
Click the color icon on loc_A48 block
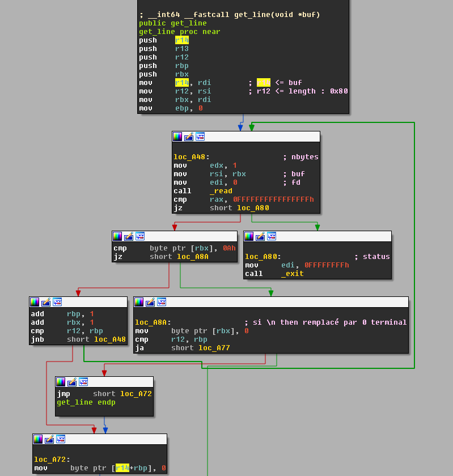[x=177, y=137]
